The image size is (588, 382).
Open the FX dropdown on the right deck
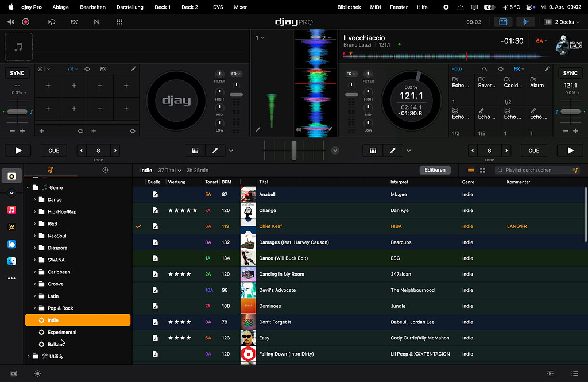pyautogui.click(x=519, y=69)
